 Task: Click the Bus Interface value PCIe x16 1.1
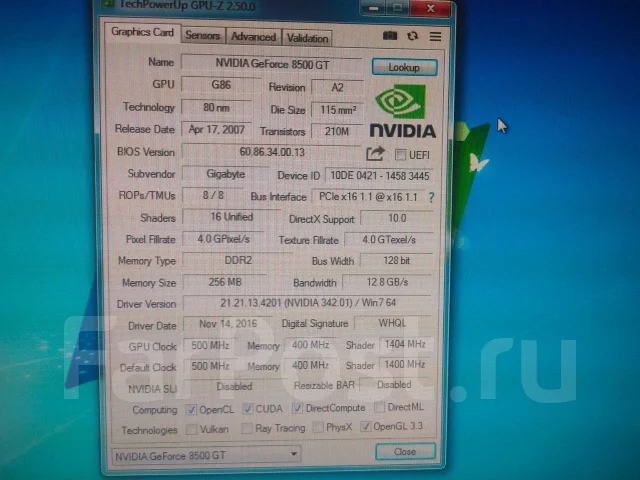(368, 197)
